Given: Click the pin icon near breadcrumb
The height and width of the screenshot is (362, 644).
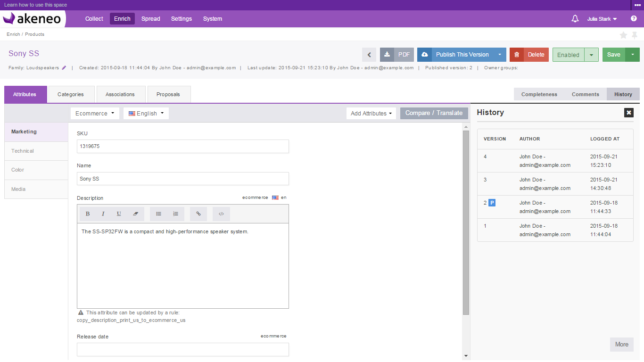Looking at the screenshot, I should 635,35.
